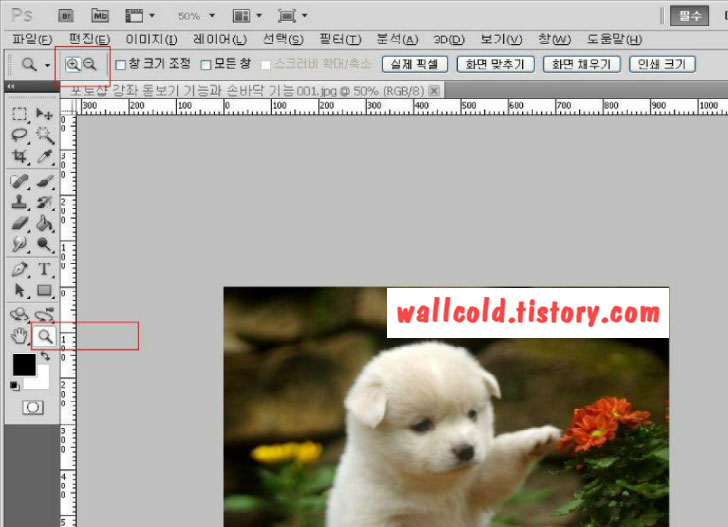Open the 보기(V) menu
This screenshot has width=728, height=527.
[501, 39]
